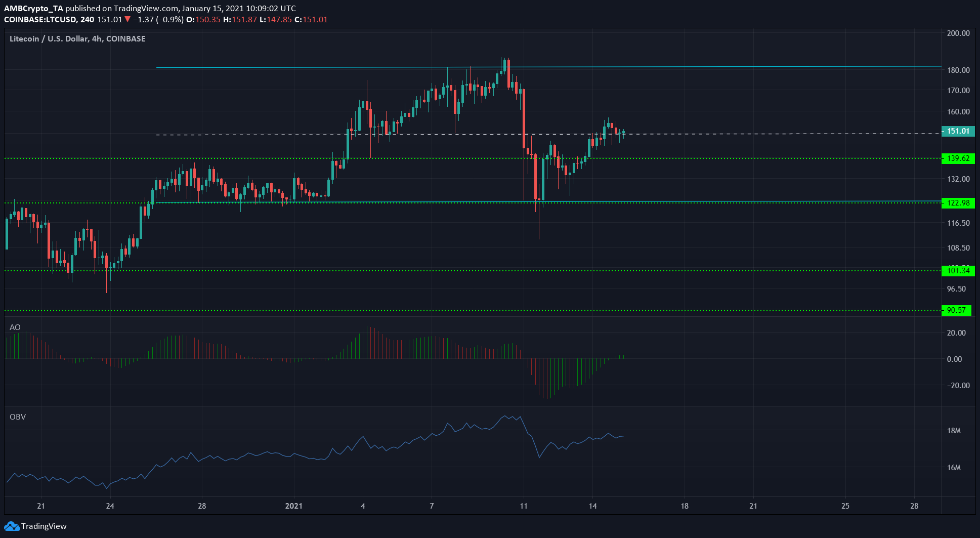The height and width of the screenshot is (538, 980).
Task: Click the TradingView cloud logo icon
Action: (12, 526)
